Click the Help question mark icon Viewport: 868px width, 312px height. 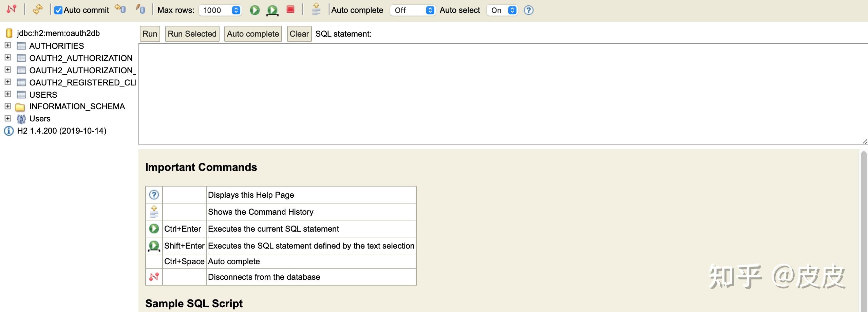[528, 11]
